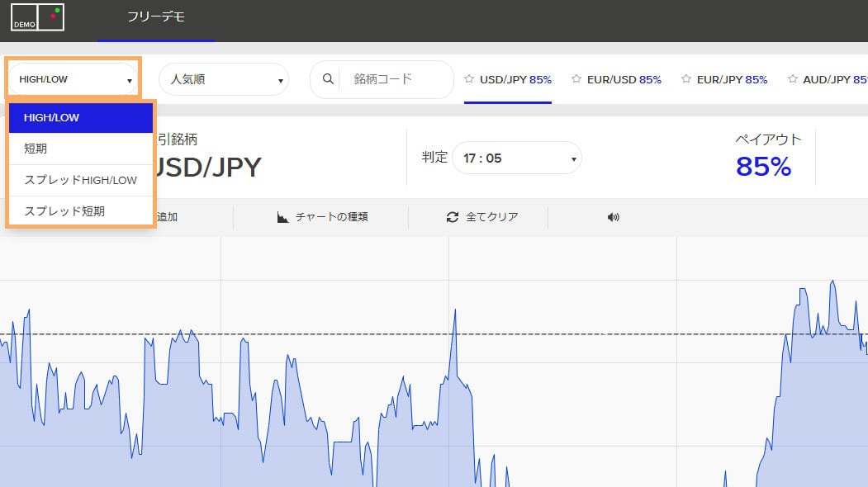The width and height of the screenshot is (868, 487).
Task: Click the 判定 label
Action: (x=434, y=158)
